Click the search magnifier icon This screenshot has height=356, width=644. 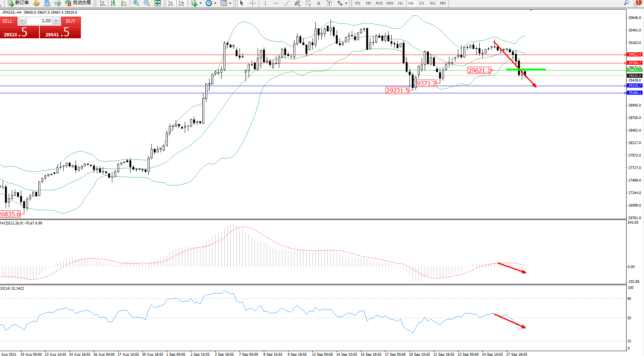[x=626, y=3]
